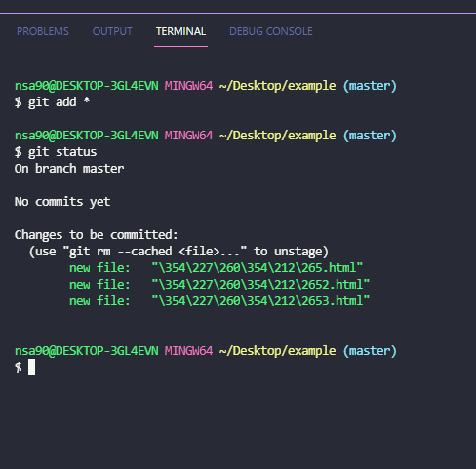This screenshot has height=469, width=476.
Task: Show the DEBUG CONSOLE tab
Action: (271, 31)
